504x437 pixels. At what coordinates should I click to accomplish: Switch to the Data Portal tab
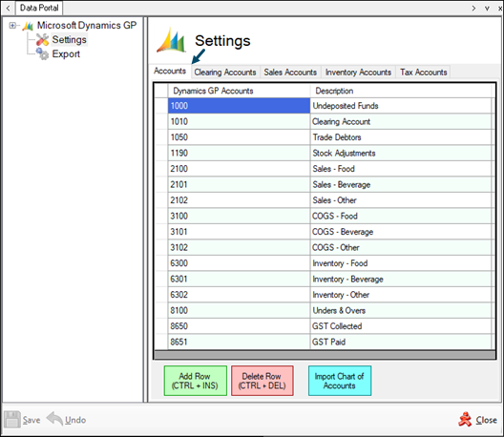click(39, 8)
